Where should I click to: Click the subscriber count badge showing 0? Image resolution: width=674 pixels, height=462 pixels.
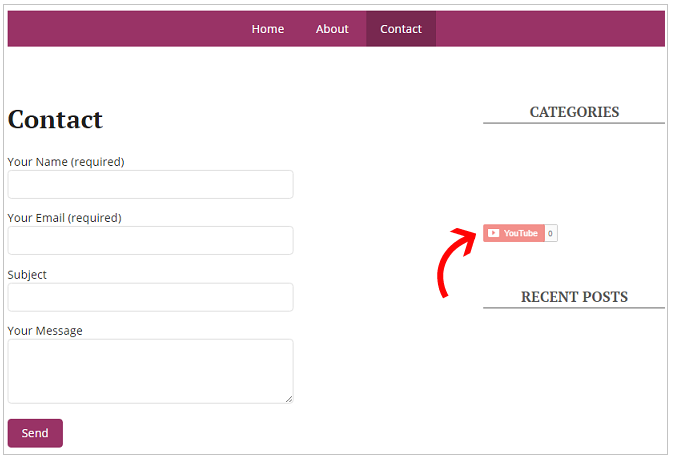tap(551, 233)
